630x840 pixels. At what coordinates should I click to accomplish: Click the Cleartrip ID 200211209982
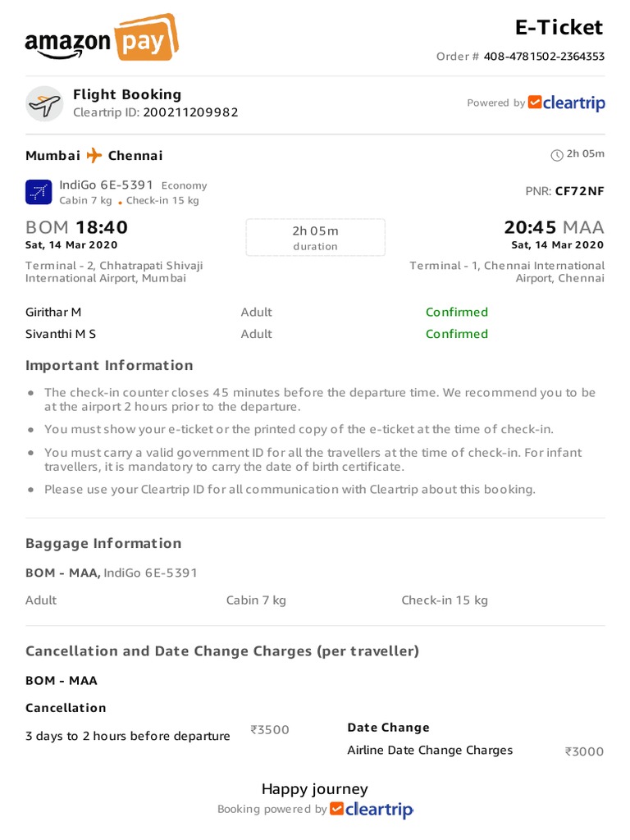[190, 112]
